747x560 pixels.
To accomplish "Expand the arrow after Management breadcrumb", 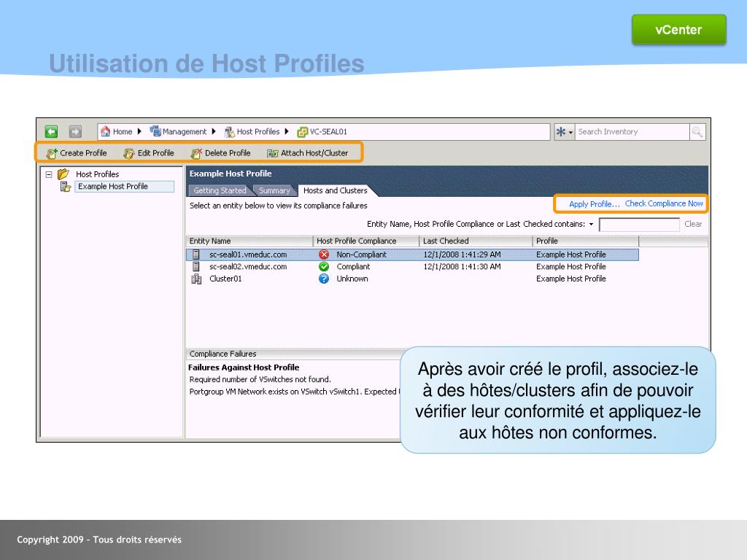I will (x=214, y=131).
